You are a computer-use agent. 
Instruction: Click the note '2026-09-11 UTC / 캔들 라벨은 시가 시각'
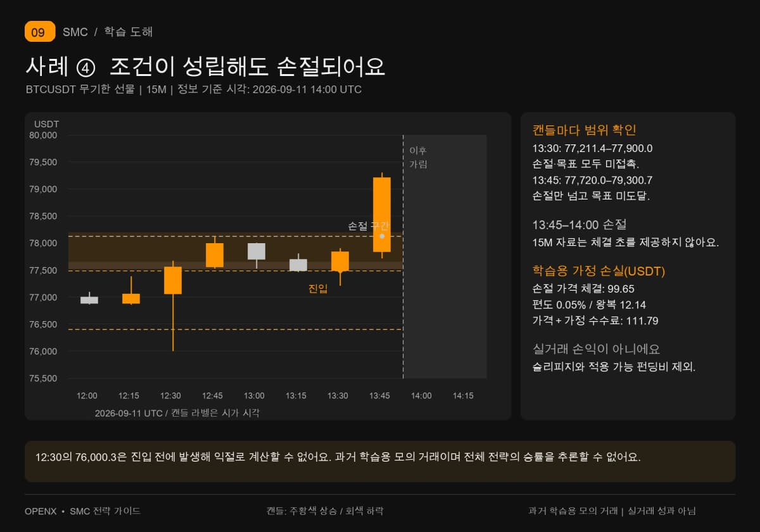tap(177, 413)
